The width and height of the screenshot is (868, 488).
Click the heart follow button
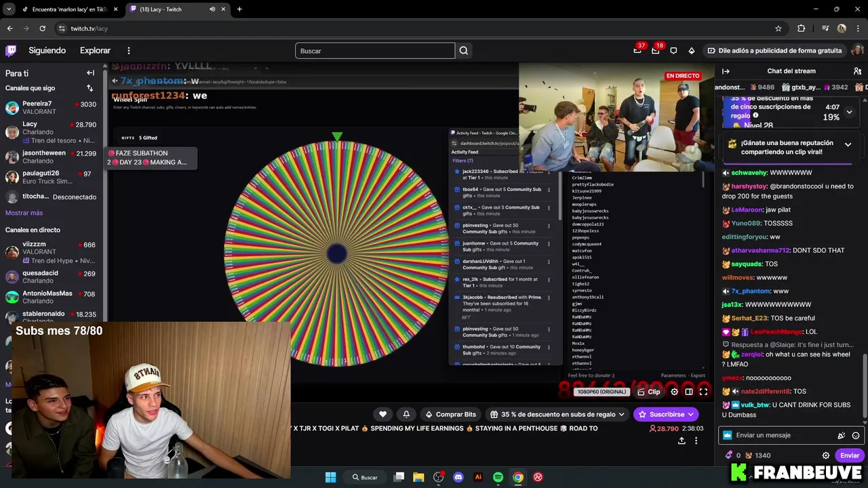[x=382, y=414]
